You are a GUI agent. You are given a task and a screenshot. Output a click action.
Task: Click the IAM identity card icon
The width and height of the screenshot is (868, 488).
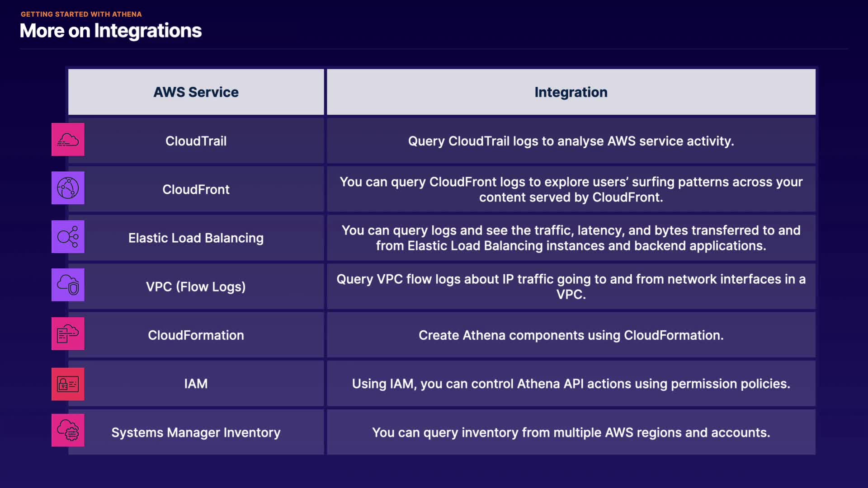coord(68,384)
